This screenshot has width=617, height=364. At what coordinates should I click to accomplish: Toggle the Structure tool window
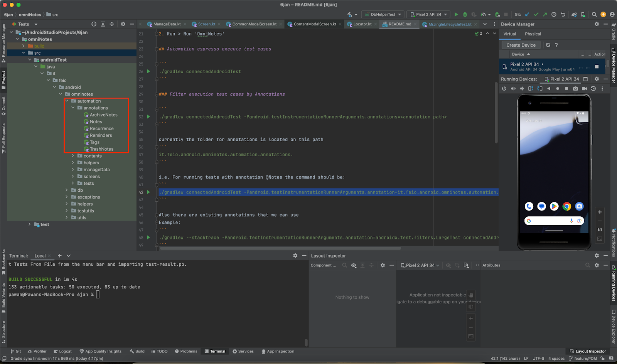(3, 332)
